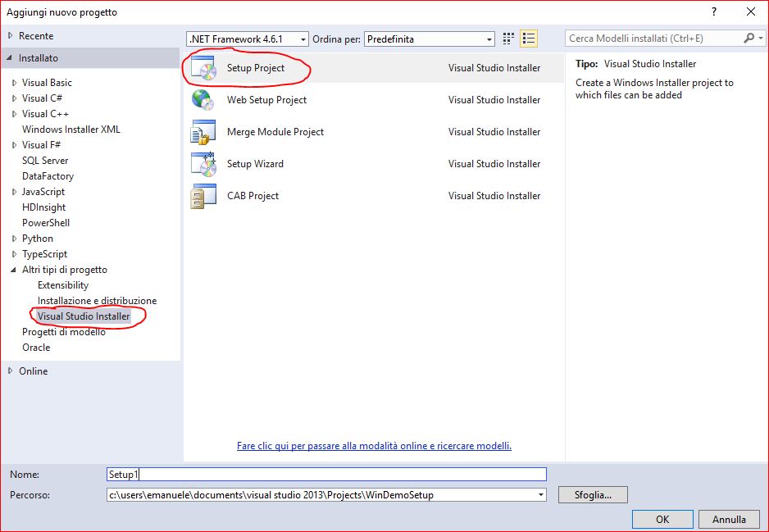This screenshot has height=532, width=769.
Task: Expand the Visual C++ node
Action: (14, 114)
